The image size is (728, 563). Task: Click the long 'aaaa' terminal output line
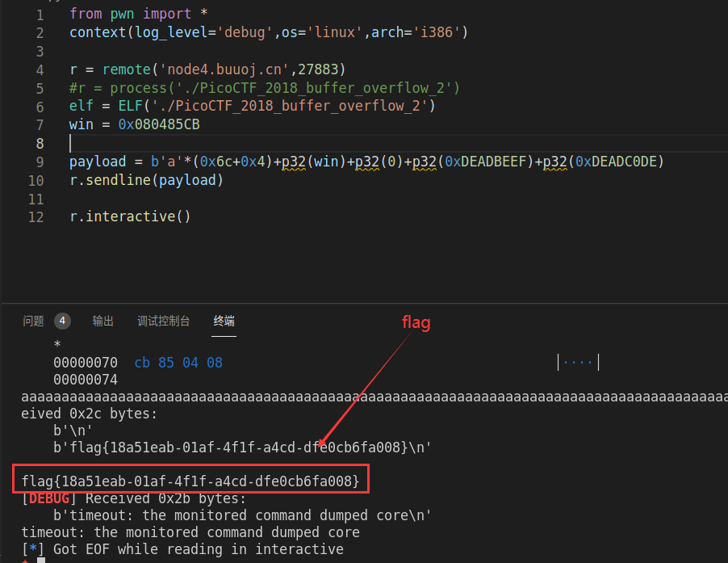(374, 397)
